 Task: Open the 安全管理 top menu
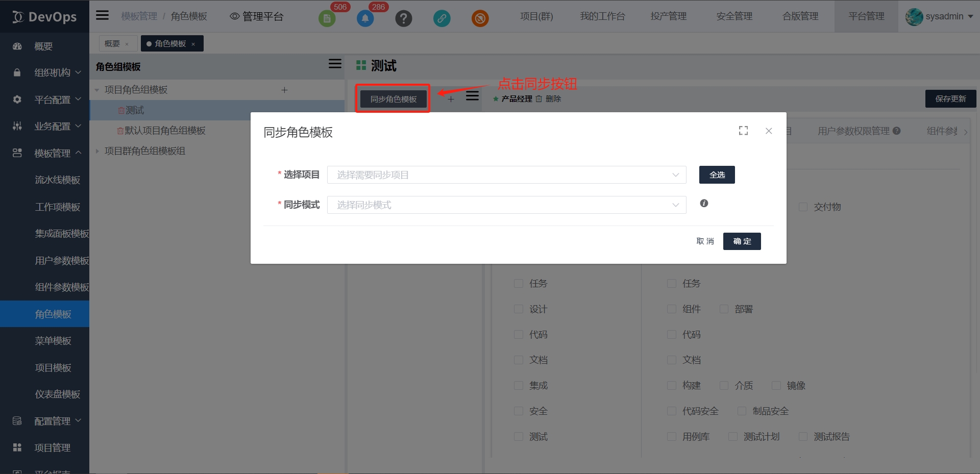point(734,16)
